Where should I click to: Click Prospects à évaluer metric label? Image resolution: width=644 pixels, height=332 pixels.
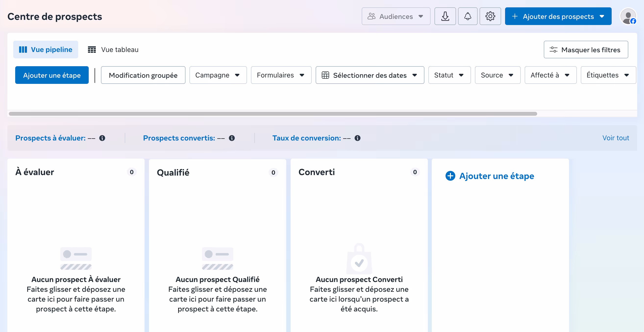(50, 138)
